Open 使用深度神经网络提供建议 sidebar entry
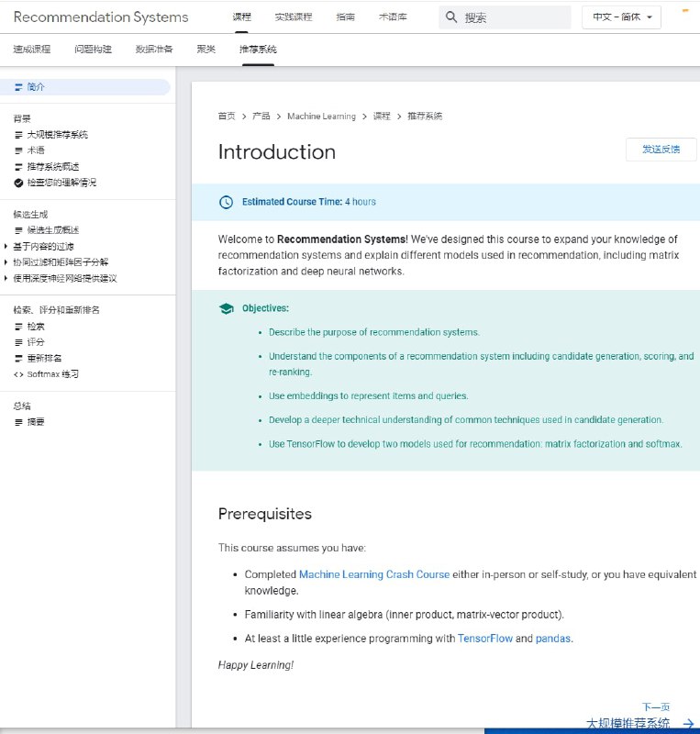 (65, 278)
